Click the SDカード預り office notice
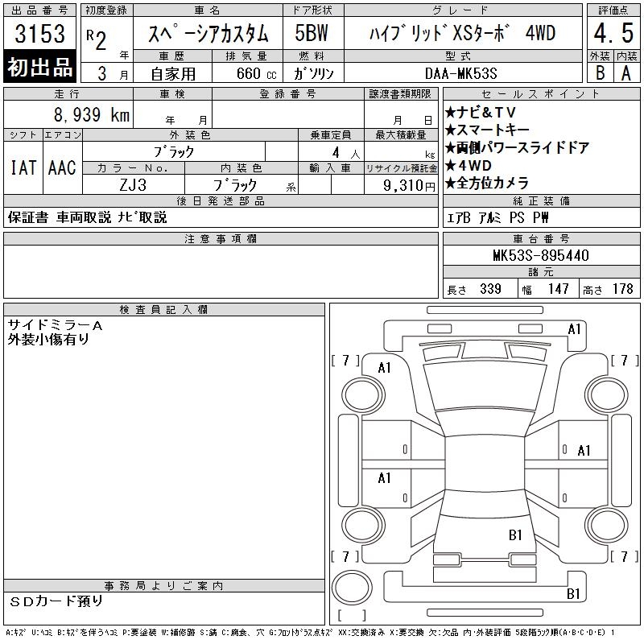 click(x=56, y=601)
